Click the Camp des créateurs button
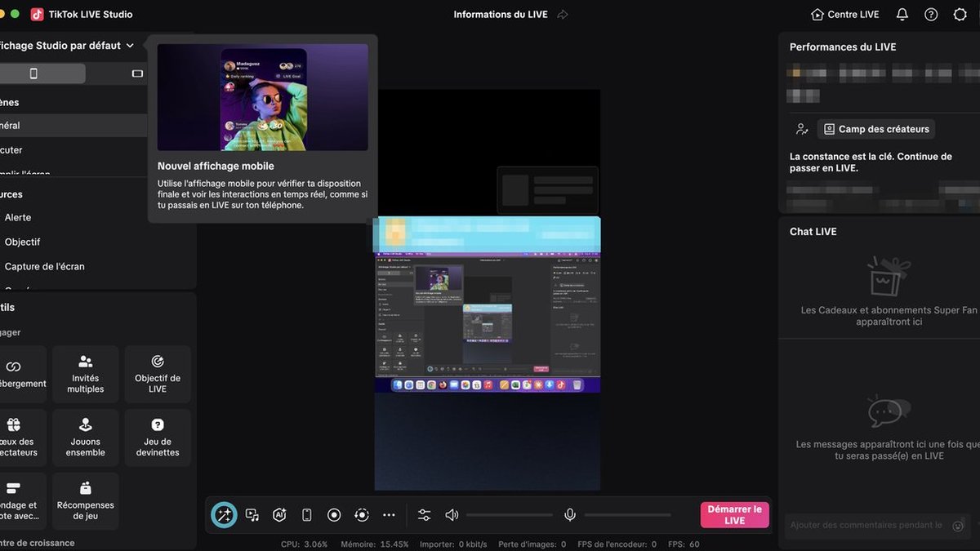Image resolution: width=980 pixels, height=551 pixels. (875, 129)
